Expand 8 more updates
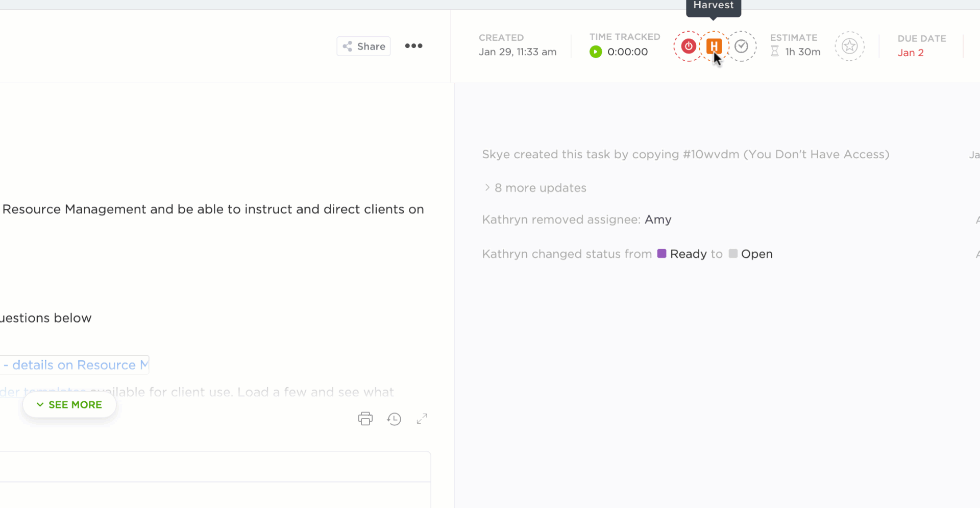The width and height of the screenshot is (980, 508). 540,188
